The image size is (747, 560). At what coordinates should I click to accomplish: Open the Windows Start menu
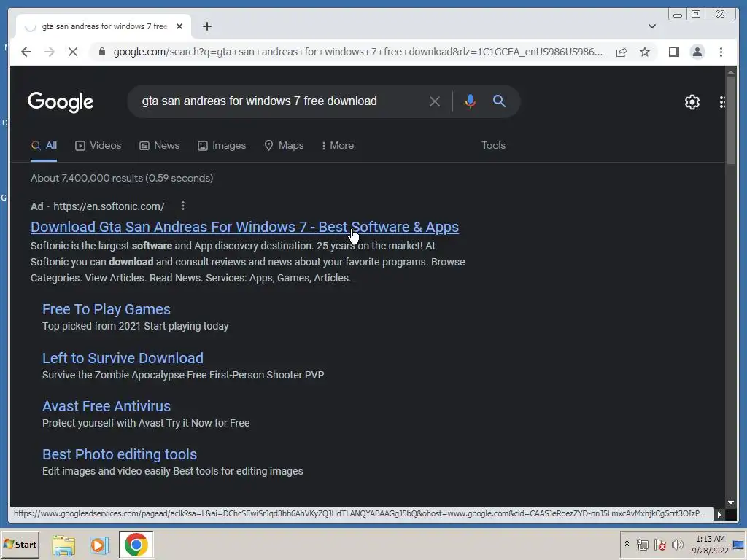[x=20, y=544]
